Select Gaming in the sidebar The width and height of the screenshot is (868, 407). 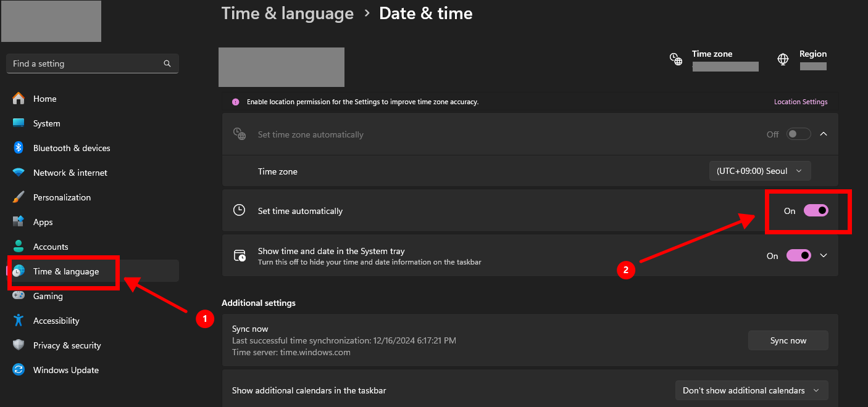tap(48, 296)
